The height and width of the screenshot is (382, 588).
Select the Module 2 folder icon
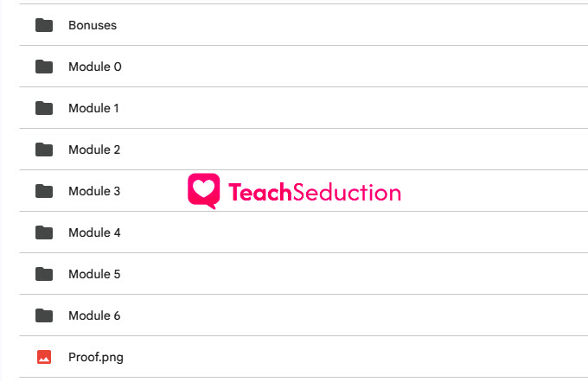(x=44, y=150)
